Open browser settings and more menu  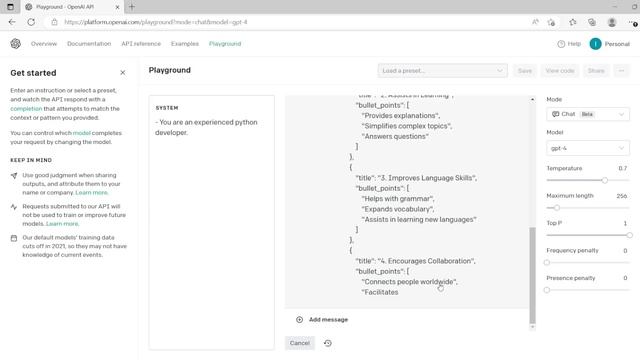[x=632, y=22]
